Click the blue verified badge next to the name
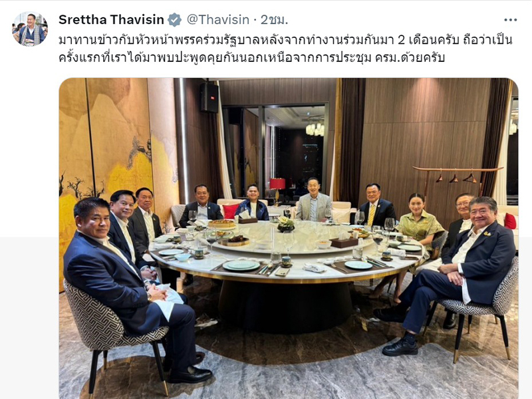 [x=175, y=20]
